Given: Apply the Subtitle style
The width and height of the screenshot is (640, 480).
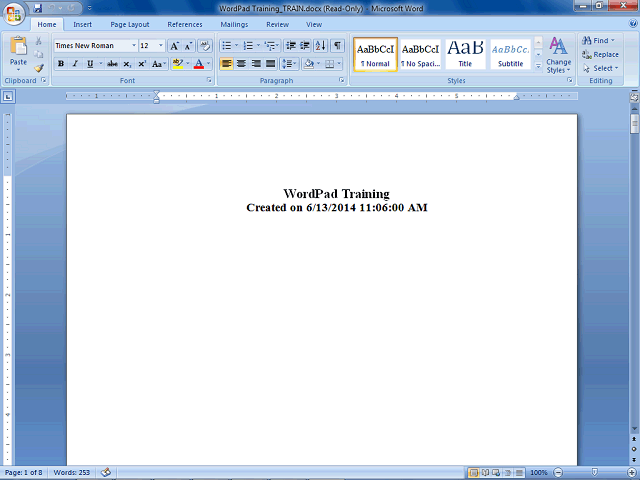Looking at the screenshot, I should coord(510,55).
